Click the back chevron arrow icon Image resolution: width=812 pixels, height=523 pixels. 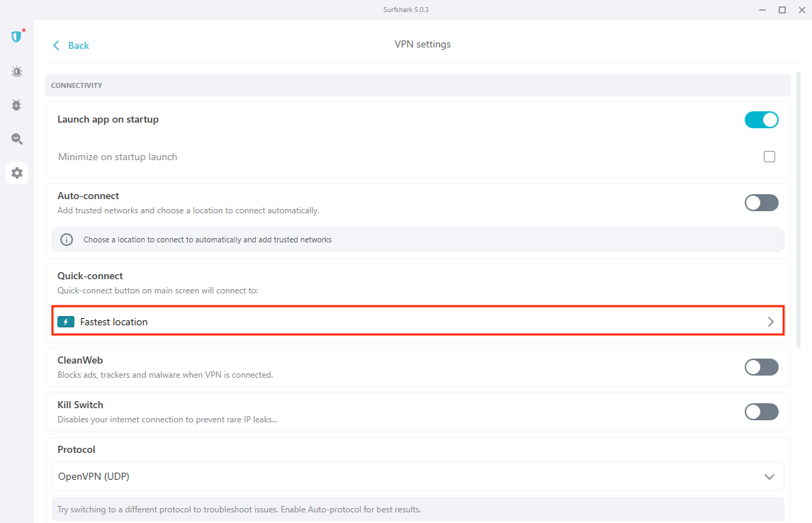[56, 45]
